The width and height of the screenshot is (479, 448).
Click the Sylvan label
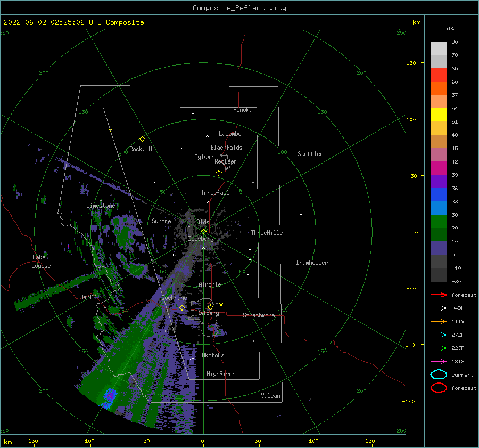pyautogui.click(x=204, y=157)
